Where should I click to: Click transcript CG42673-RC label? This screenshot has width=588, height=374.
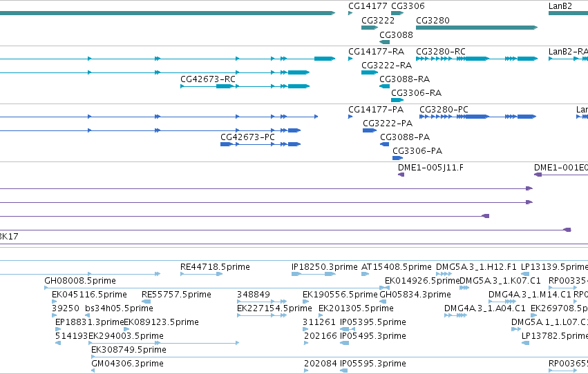tap(208, 79)
